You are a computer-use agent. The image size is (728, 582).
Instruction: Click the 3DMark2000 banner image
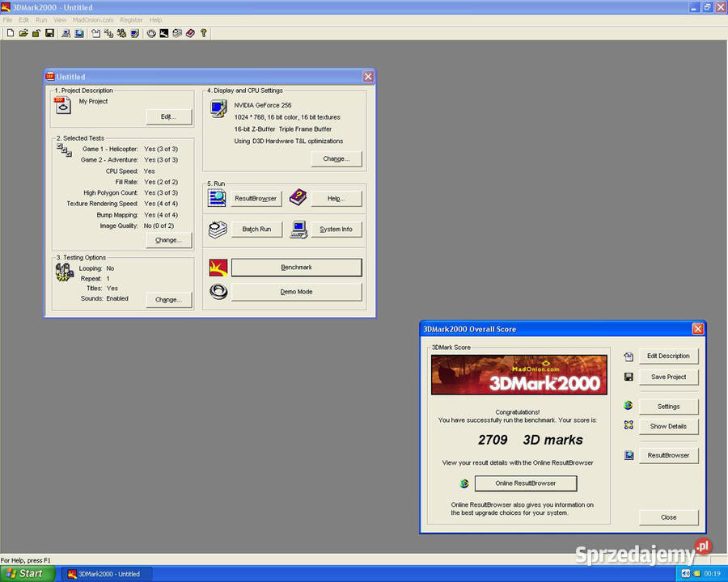point(519,375)
